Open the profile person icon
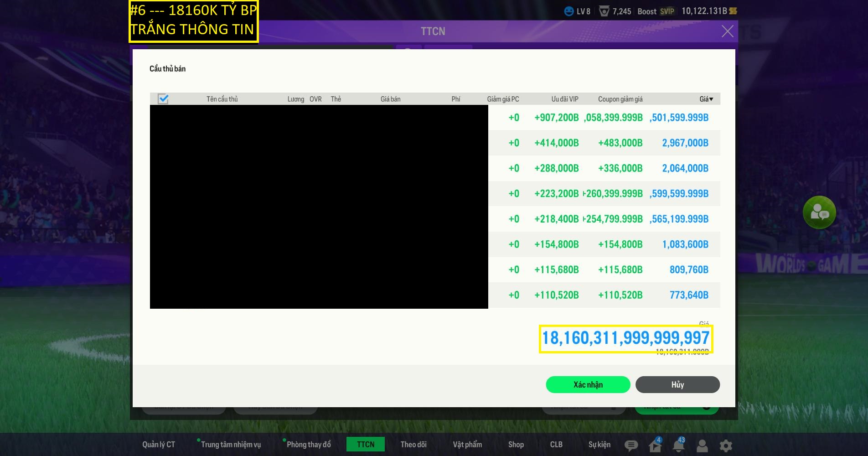Image resolution: width=868 pixels, height=456 pixels. [x=702, y=445]
